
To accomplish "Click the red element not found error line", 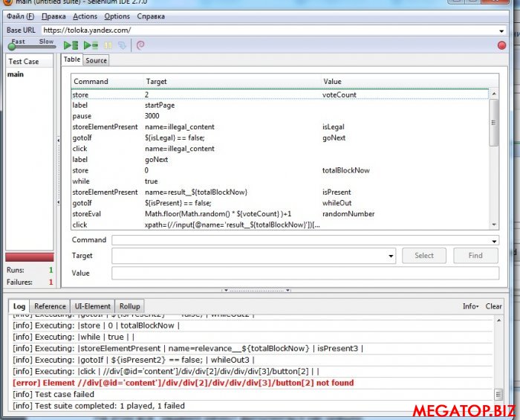I will pyautogui.click(x=183, y=383).
